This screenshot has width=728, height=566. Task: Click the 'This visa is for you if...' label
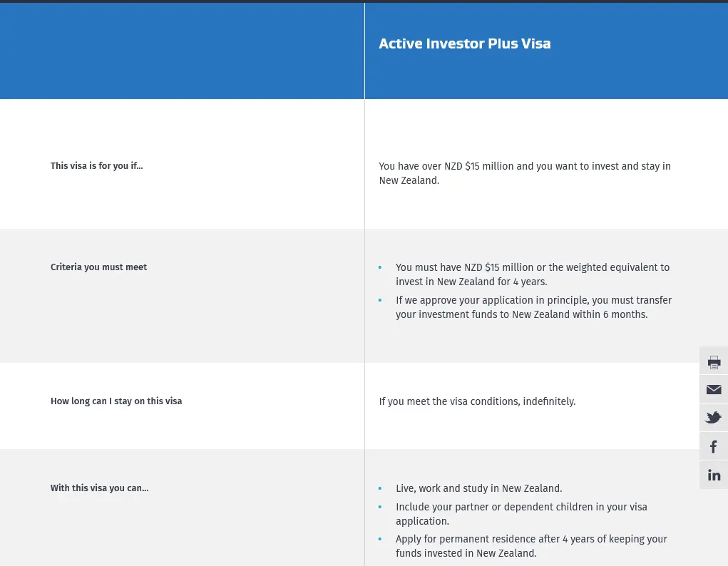96,166
